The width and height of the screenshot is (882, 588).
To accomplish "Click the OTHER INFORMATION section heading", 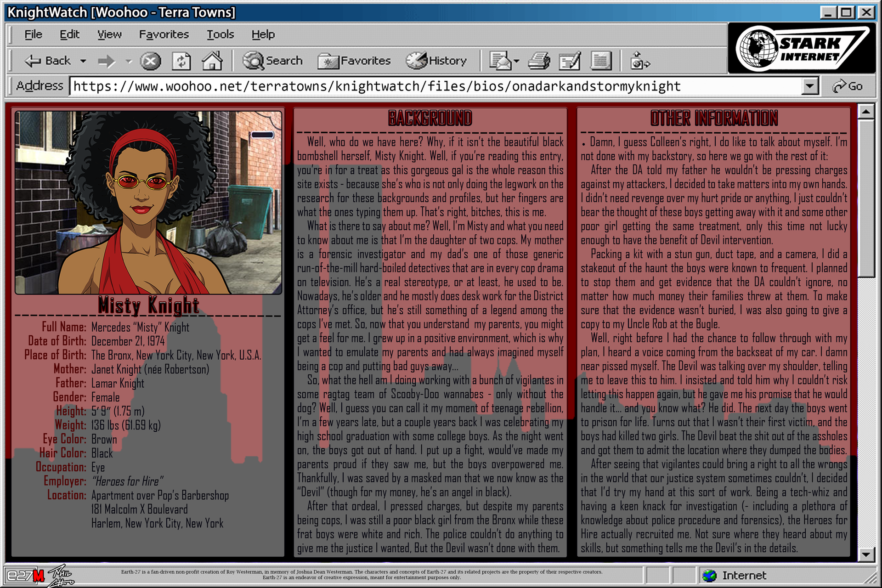I will (714, 119).
